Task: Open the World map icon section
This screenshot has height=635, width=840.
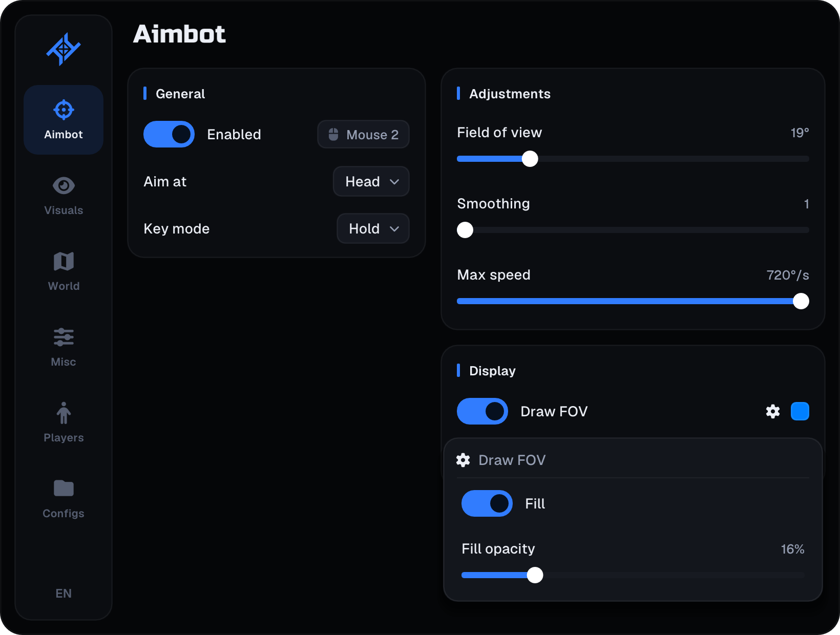Action: coord(64,261)
